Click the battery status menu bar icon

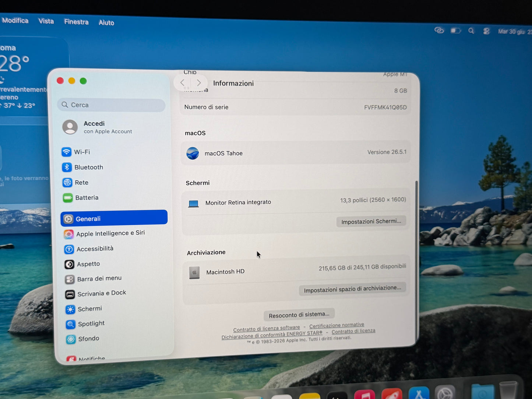pyautogui.click(x=455, y=31)
